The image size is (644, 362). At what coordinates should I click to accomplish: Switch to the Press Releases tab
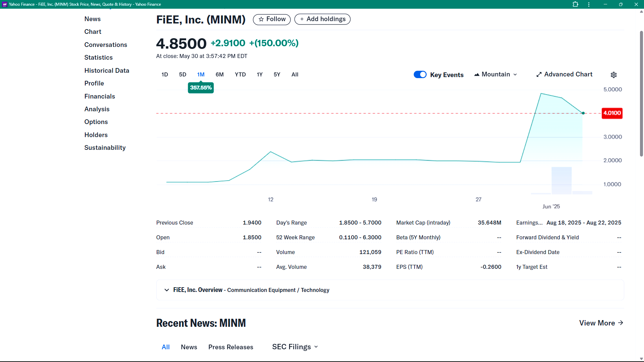pos(231,347)
